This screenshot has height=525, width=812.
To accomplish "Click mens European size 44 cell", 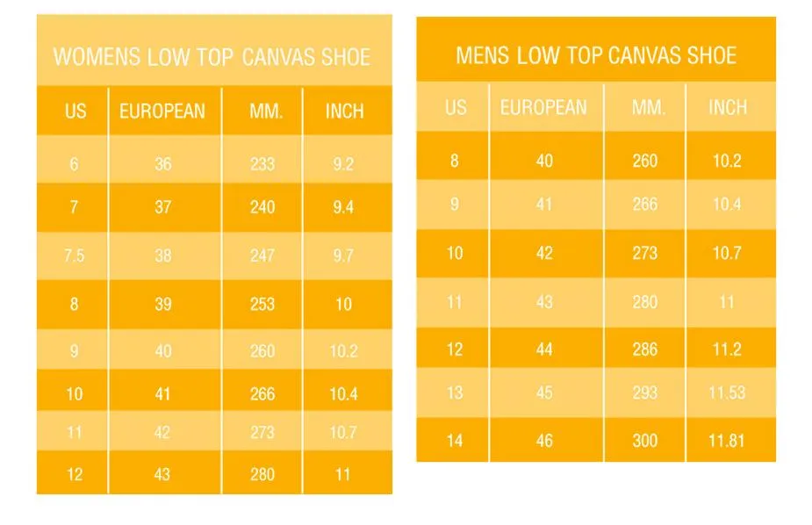I will pyautogui.click(x=544, y=349).
